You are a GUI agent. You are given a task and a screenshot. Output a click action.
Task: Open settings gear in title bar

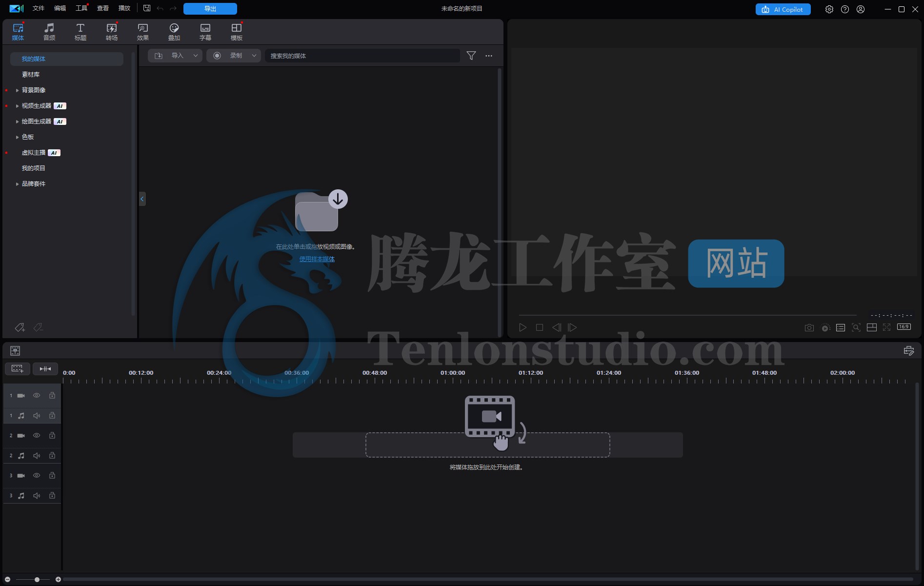(829, 9)
